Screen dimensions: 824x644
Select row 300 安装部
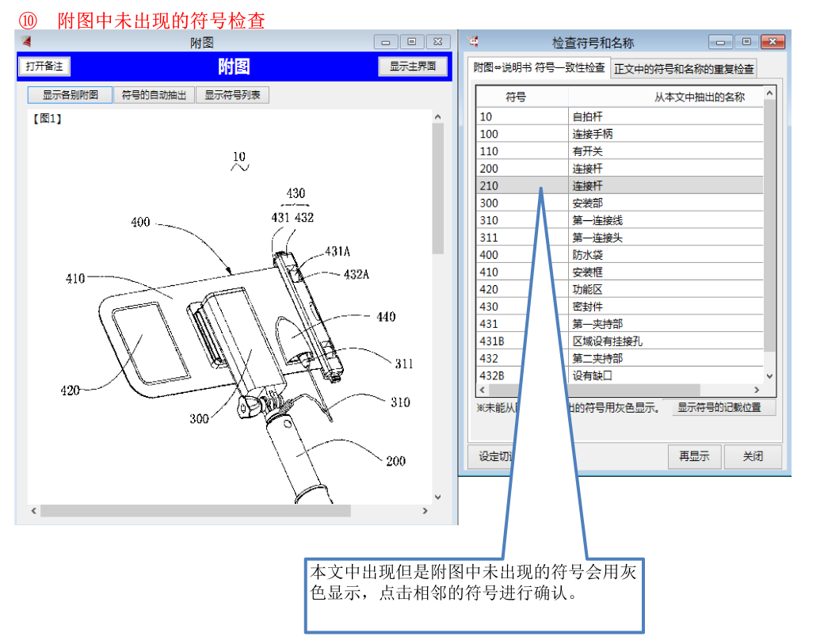pos(620,204)
